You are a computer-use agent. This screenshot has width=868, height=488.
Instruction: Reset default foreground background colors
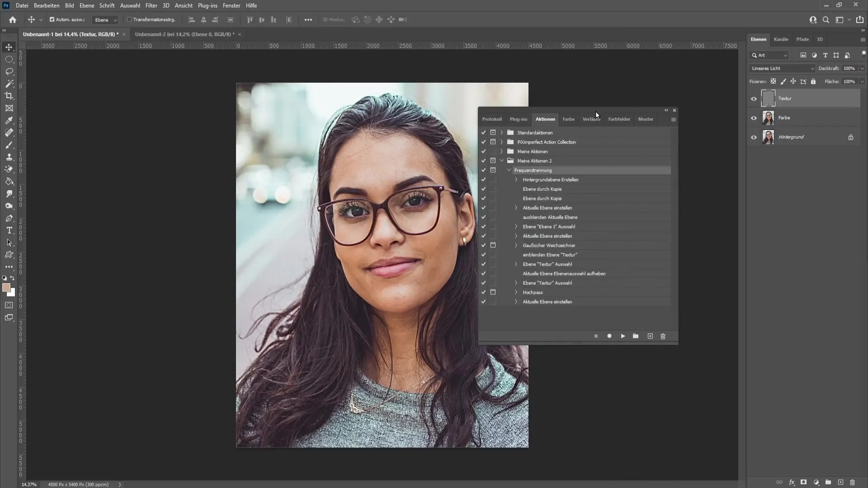[x=5, y=278]
